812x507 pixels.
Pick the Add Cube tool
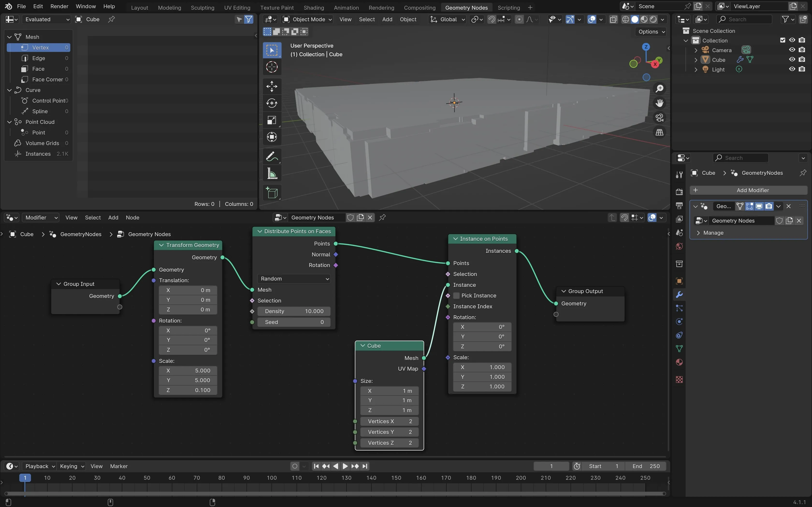click(271, 193)
